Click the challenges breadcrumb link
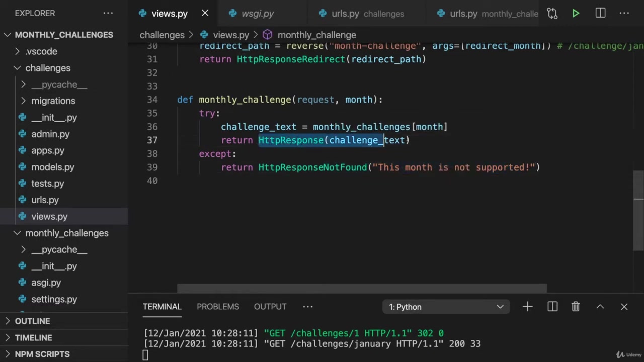The image size is (644, 362). [162, 35]
